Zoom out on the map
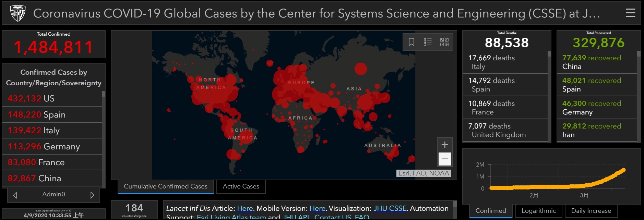The width and height of the screenshot is (644, 220). coord(445,159)
